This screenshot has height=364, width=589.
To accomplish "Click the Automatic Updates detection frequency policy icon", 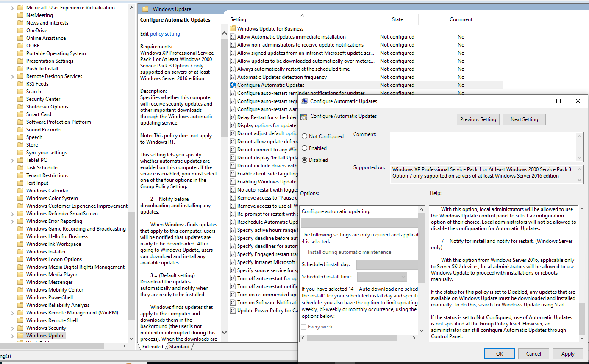I will pyautogui.click(x=233, y=77).
